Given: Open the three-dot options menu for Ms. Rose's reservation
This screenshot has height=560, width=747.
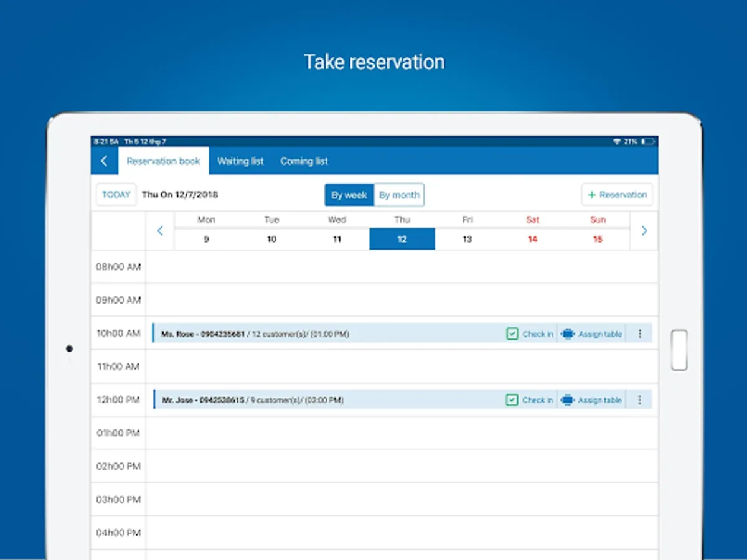Looking at the screenshot, I should tap(639, 334).
